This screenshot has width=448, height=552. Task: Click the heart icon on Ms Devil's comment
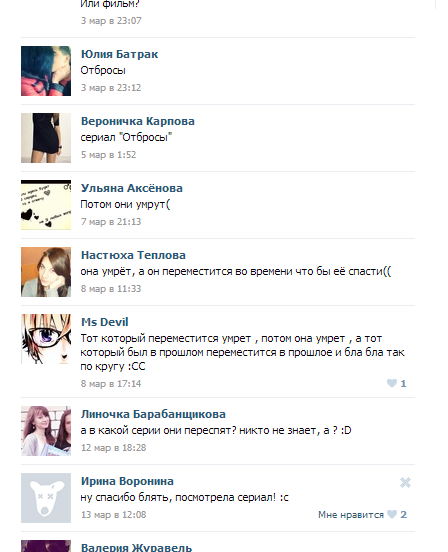tap(392, 383)
